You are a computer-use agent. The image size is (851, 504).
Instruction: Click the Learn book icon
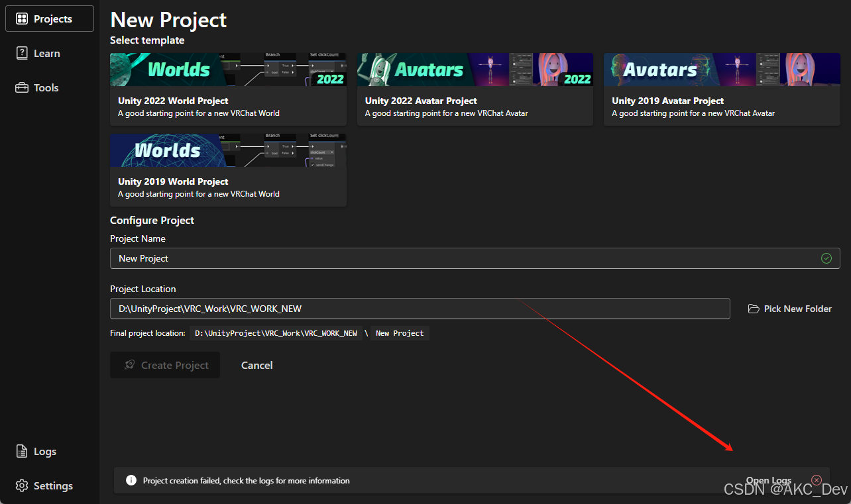(22, 53)
